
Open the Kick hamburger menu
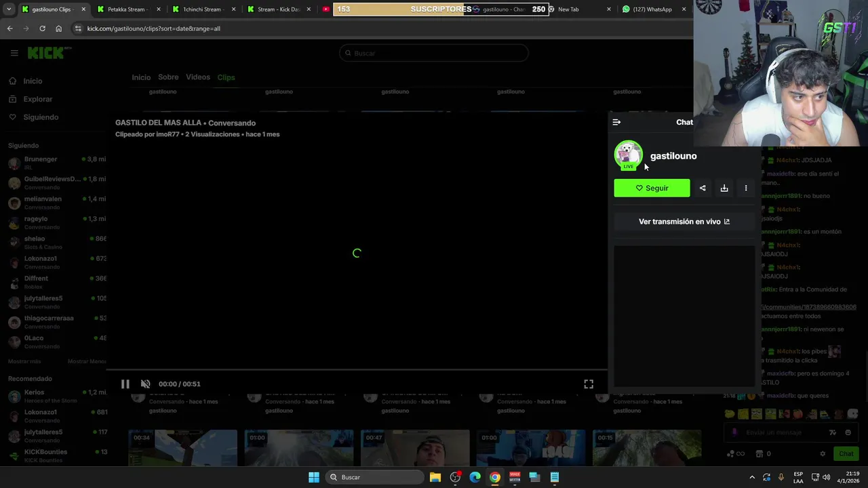pos(14,53)
